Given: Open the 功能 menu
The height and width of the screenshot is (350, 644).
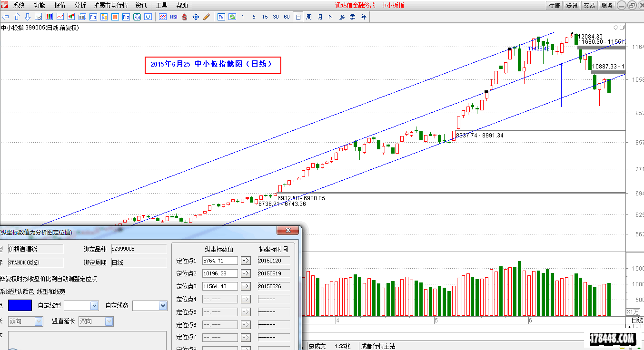Looking at the screenshot, I should tap(40, 5).
